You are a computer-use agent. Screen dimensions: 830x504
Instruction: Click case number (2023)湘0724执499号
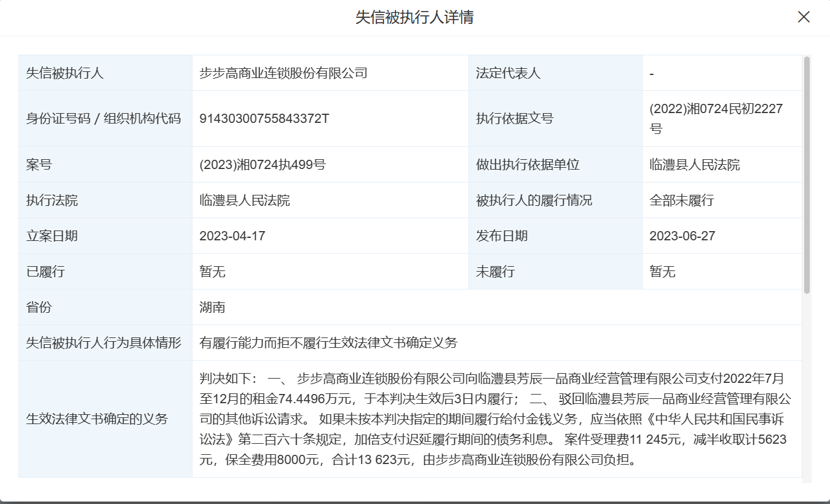click(x=263, y=165)
